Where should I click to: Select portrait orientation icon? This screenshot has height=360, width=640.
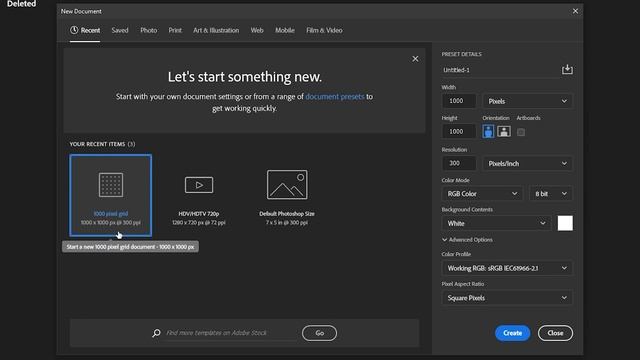pyautogui.click(x=488, y=131)
